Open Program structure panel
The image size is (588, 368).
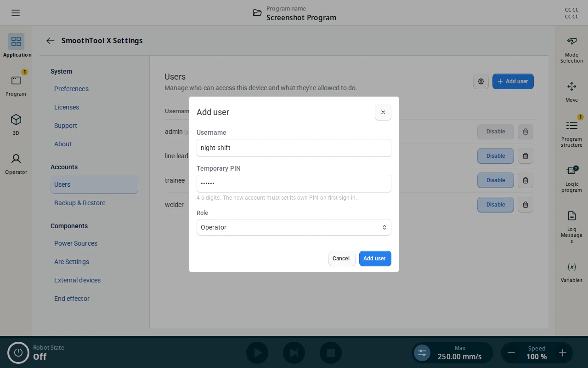coord(572,133)
